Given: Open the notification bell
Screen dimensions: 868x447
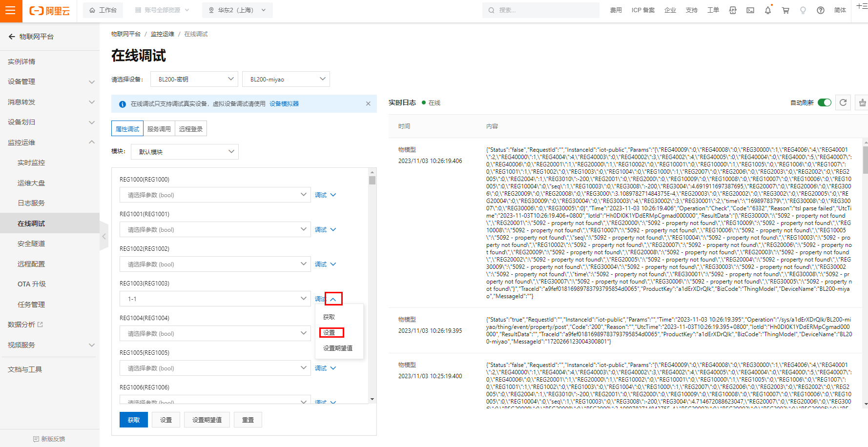Looking at the screenshot, I should 768,10.
